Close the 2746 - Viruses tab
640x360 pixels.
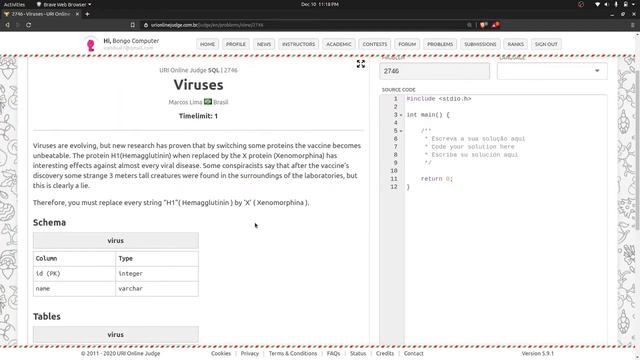point(77,14)
